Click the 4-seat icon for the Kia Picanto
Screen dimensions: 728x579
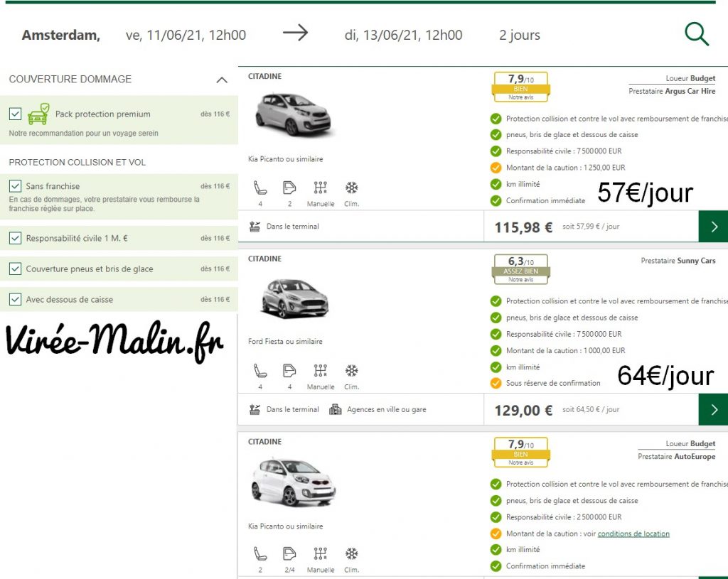point(260,188)
